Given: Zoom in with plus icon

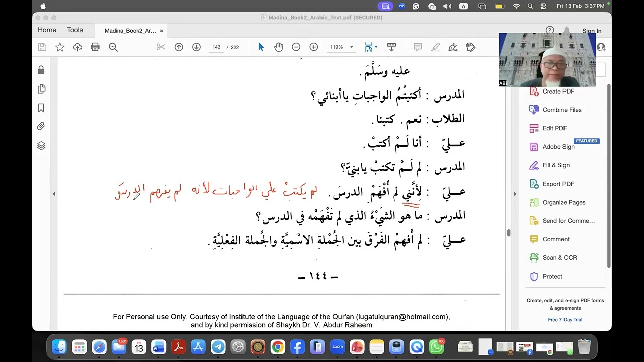Looking at the screenshot, I should pos(314,47).
